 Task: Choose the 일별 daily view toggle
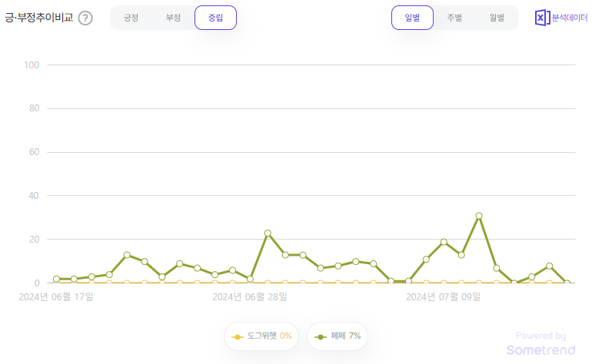(x=412, y=18)
